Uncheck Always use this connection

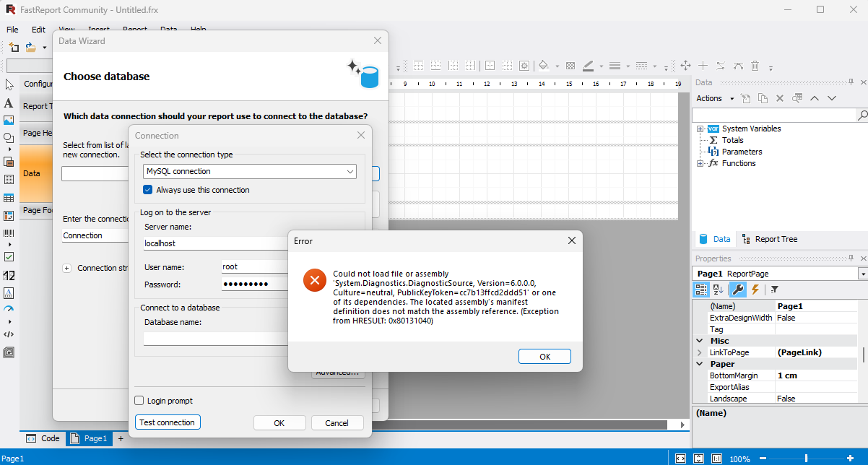tap(148, 190)
